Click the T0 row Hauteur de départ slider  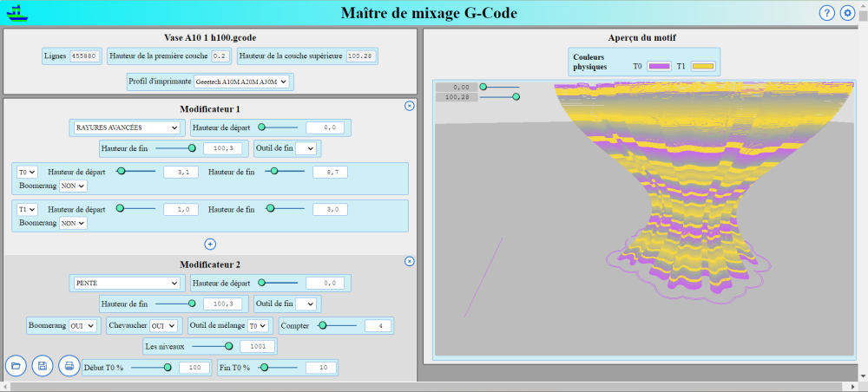tap(136, 172)
